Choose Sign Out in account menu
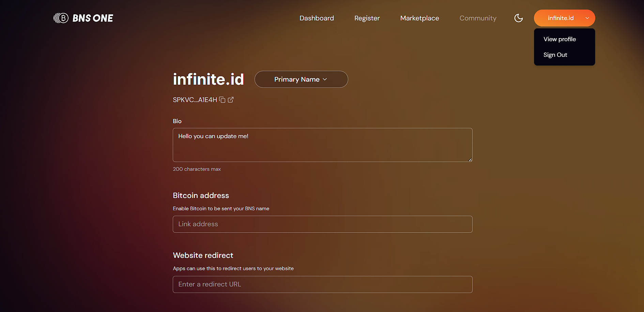This screenshot has height=312, width=644. tap(555, 55)
